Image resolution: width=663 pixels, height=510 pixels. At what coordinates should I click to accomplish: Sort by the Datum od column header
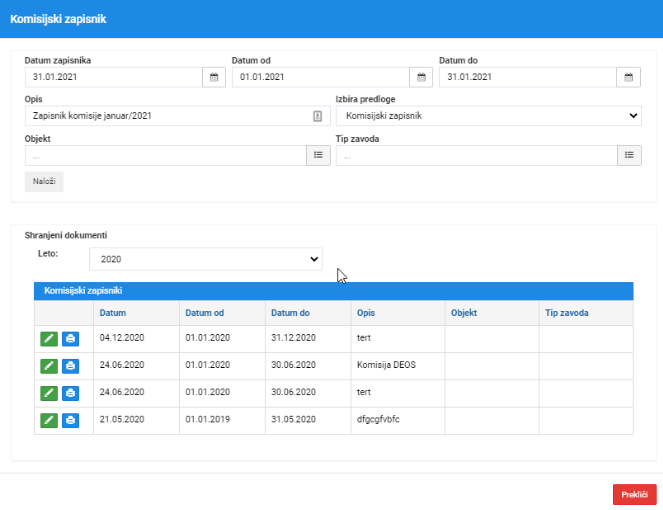(205, 313)
